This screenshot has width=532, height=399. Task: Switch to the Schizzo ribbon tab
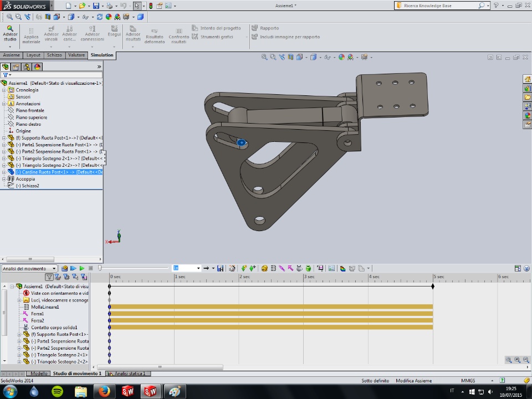click(54, 55)
